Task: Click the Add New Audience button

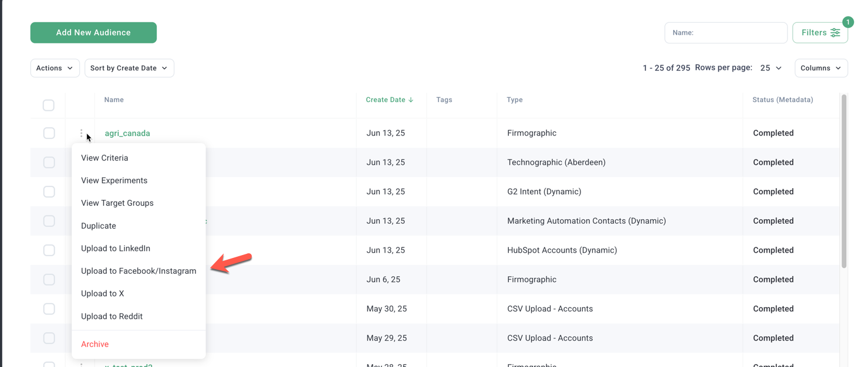Action: tap(93, 33)
